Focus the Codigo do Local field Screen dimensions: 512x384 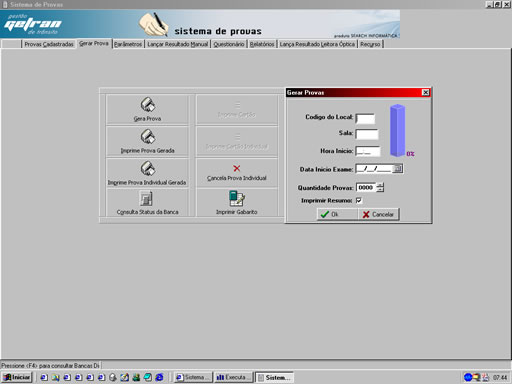coord(365,119)
